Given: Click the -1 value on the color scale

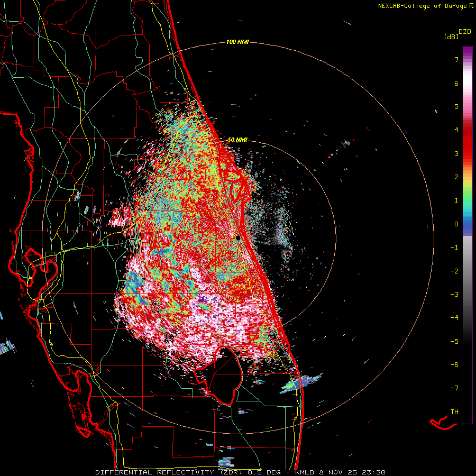Looking at the screenshot, I should pyautogui.click(x=454, y=248).
